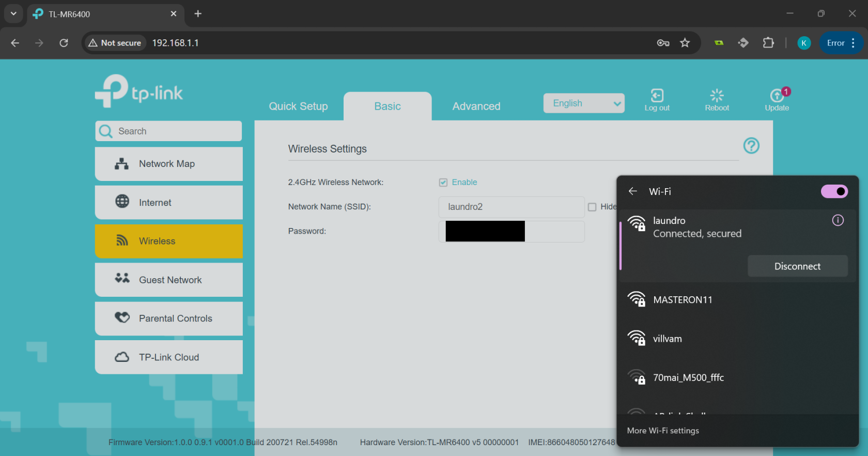Select the 70mai_M500_fffc network
The image size is (868, 456).
click(x=738, y=378)
